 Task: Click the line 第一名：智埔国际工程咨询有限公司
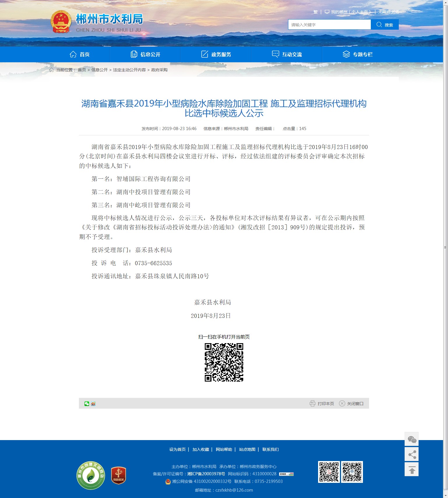point(141,179)
